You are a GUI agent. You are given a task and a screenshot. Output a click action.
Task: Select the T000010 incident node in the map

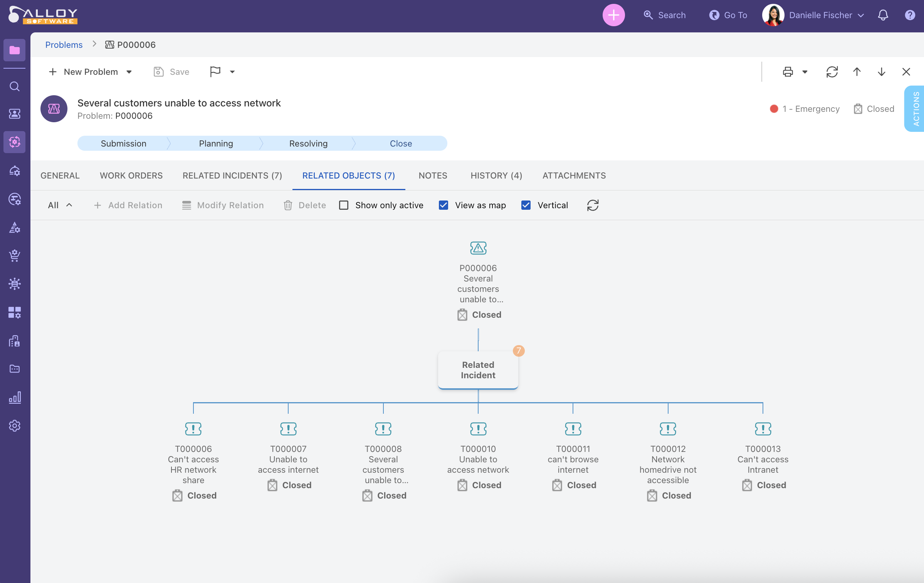coord(478,429)
